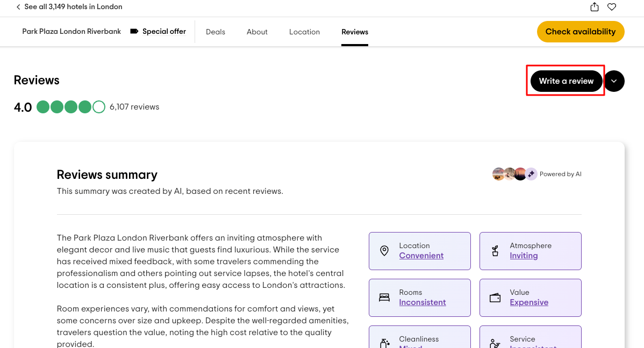Open the About tab
The image size is (644, 348).
257,32
